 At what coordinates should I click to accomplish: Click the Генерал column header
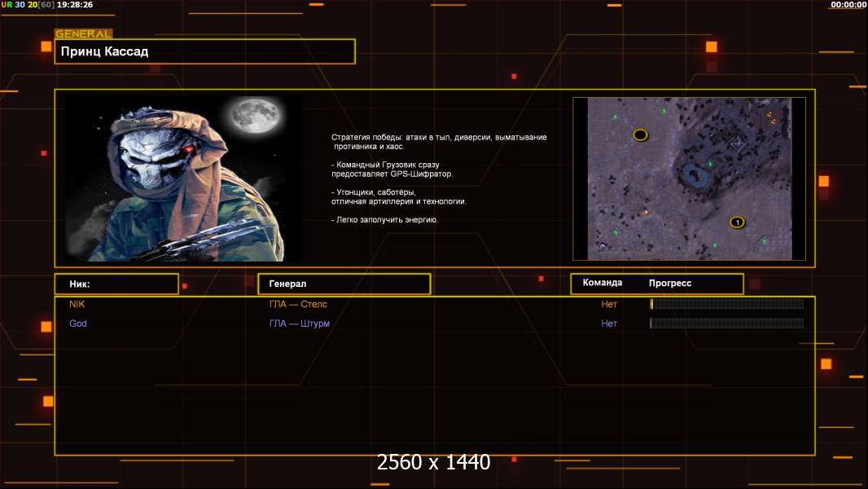click(344, 284)
